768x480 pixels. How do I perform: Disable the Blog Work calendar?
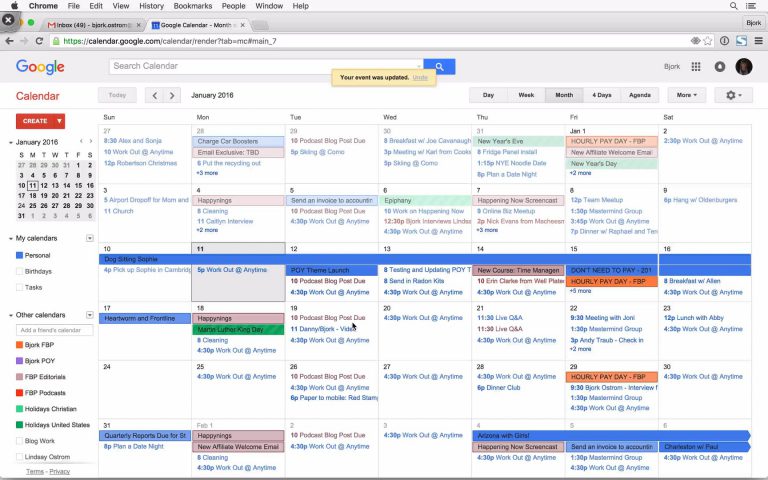pyautogui.click(x=20, y=441)
